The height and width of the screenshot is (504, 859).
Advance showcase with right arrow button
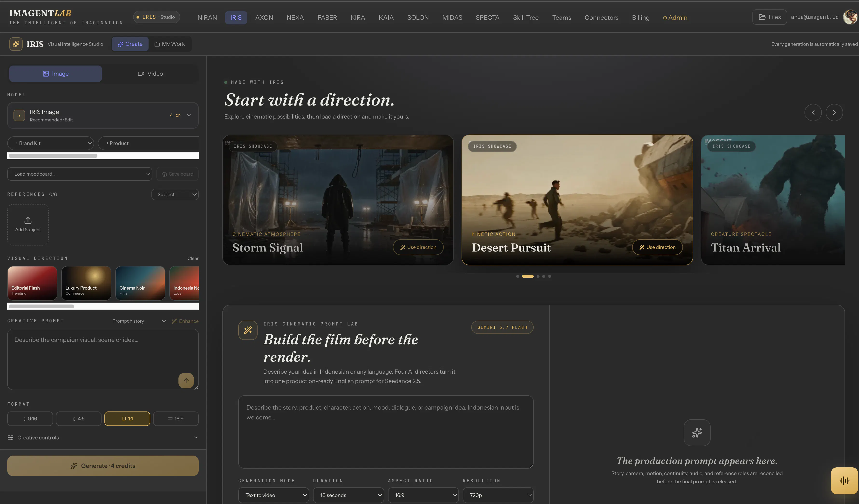[x=834, y=112]
